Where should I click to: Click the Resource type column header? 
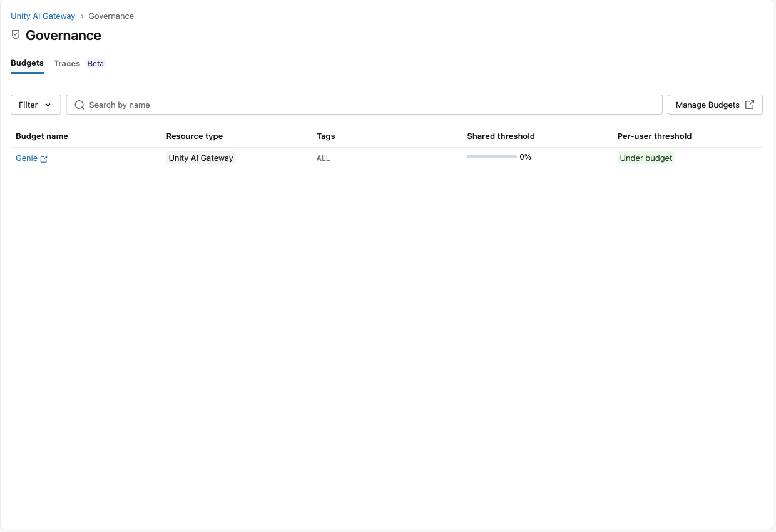195,136
